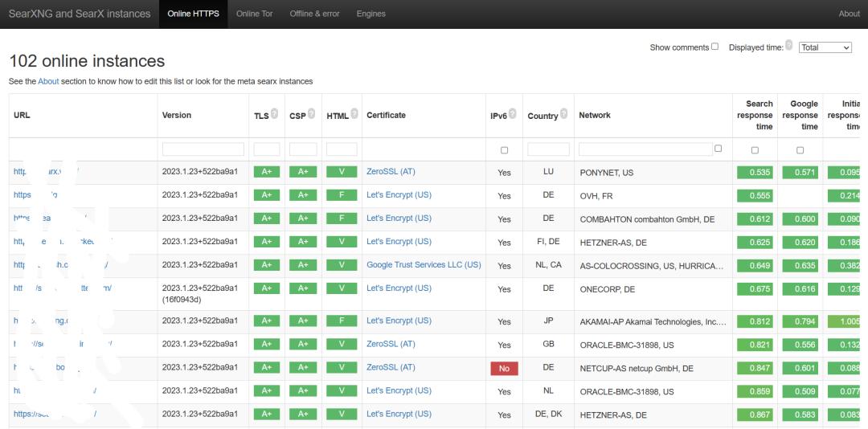
Task: Click the IPv6 column help icon
Action: click(512, 115)
